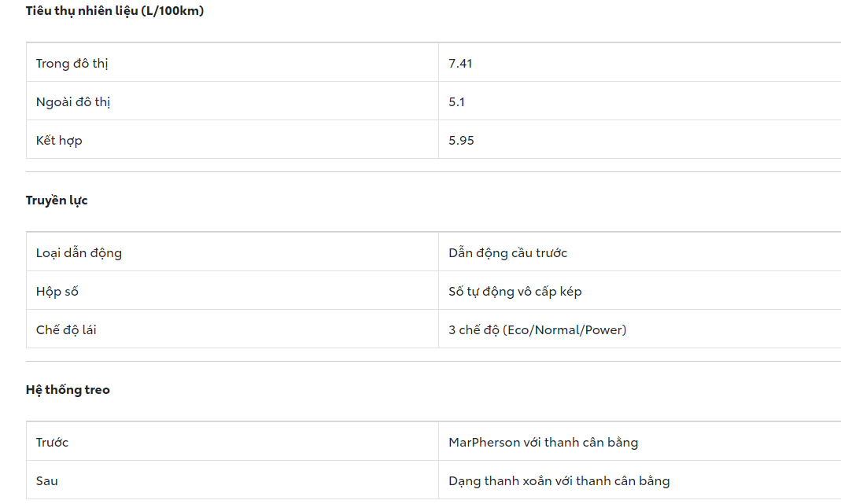This screenshot has width=841, height=504.
Task: Click the Số tự động vô cấp kép value
Action: tap(515, 291)
